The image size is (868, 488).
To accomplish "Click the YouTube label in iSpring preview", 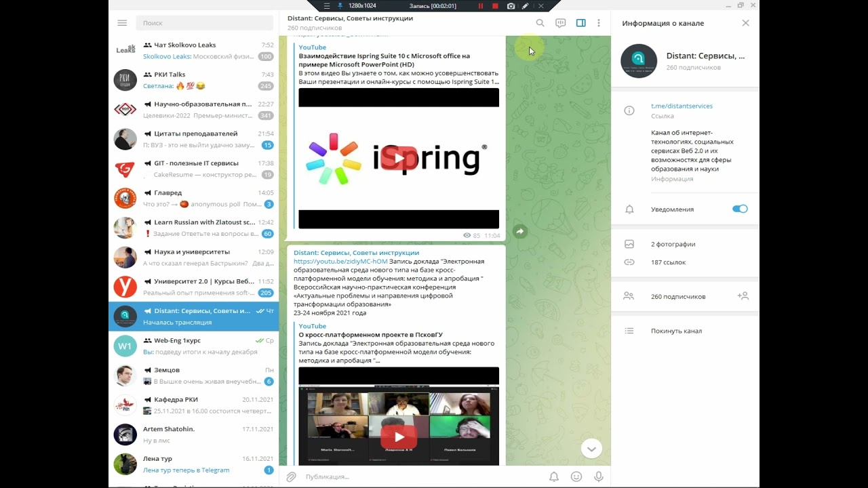I will pyautogui.click(x=313, y=47).
